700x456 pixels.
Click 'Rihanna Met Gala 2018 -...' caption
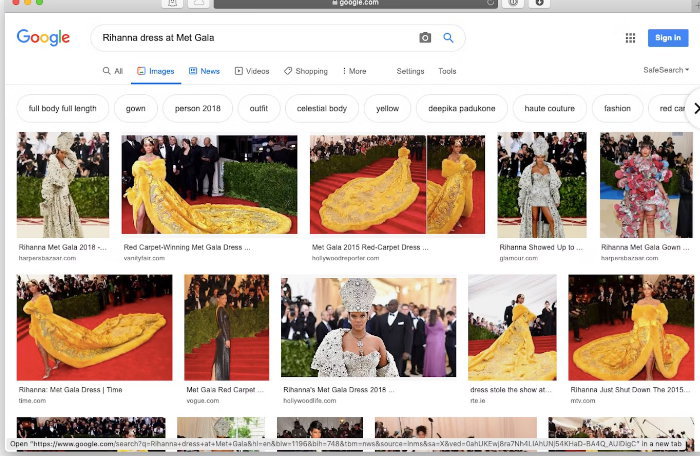(62, 247)
